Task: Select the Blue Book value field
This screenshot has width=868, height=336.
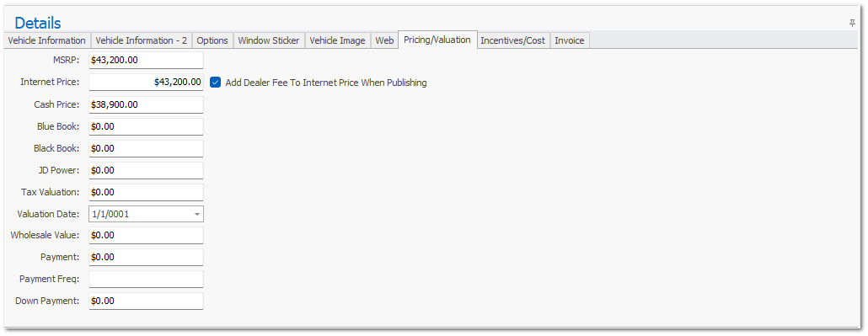Action: (146, 126)
